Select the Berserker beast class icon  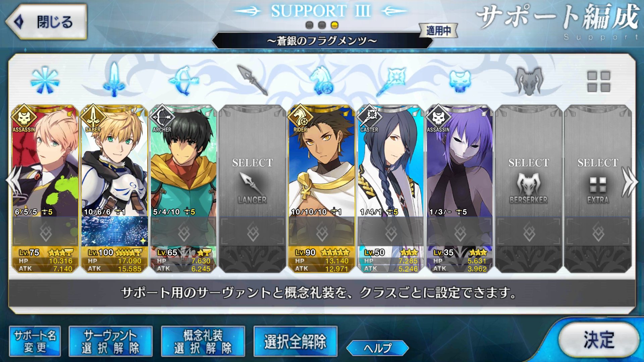coord(529,81)
